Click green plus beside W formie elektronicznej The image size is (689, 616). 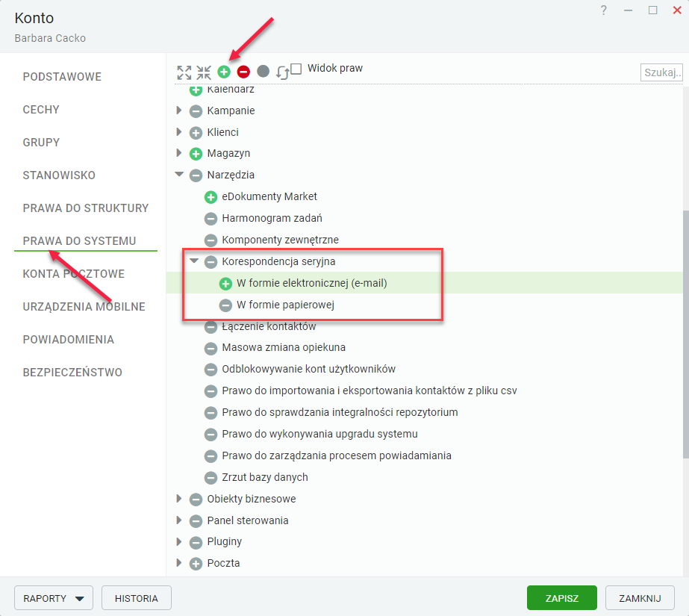tap(226, 284)
